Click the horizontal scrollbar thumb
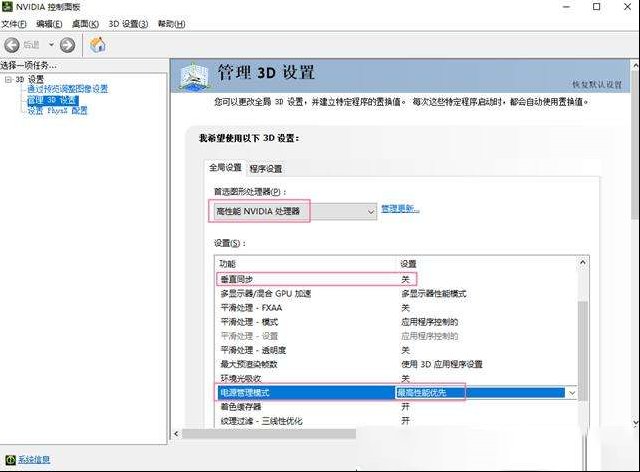This screenshot has width=640, height=472. (x=269, y=434)
